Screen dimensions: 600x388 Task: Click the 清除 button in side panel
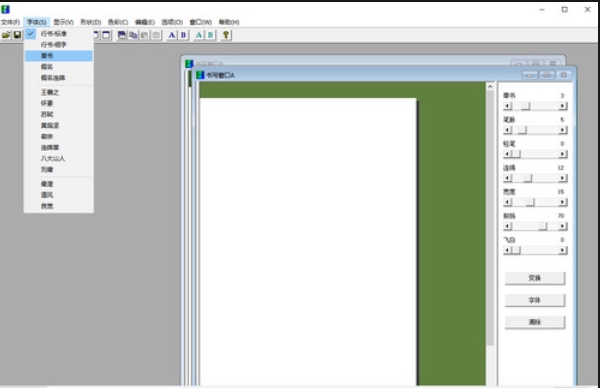(535, 322)
